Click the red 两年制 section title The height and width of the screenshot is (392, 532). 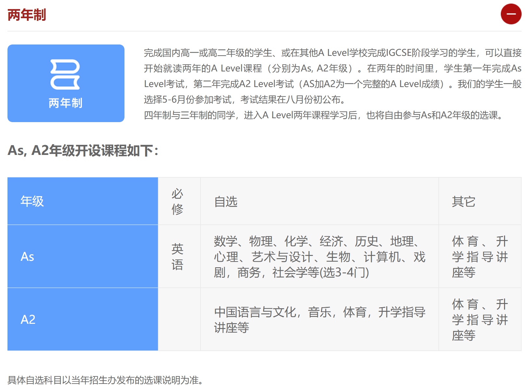coord(27,15)
